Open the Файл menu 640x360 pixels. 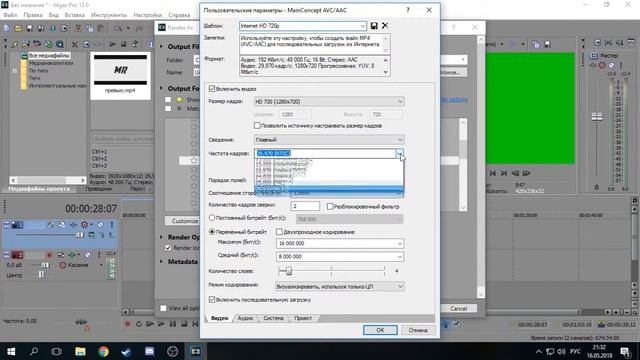coord(10,15)
